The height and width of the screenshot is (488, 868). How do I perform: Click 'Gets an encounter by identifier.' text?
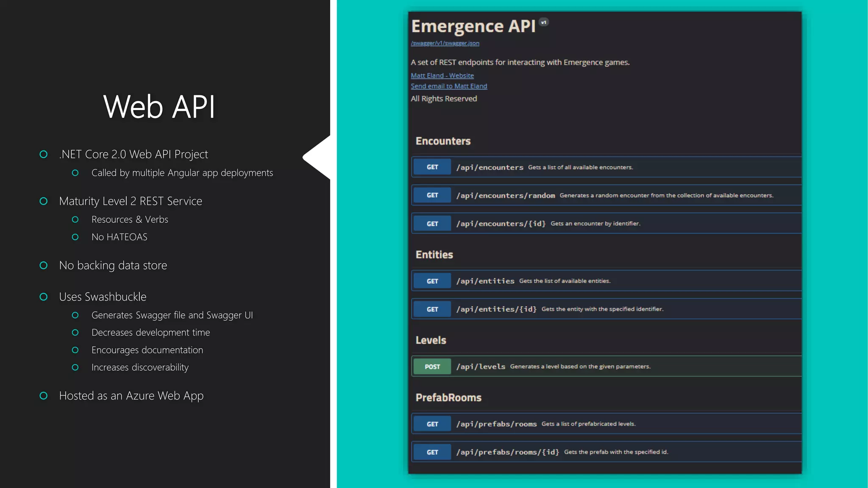click(x=595, y=223)
